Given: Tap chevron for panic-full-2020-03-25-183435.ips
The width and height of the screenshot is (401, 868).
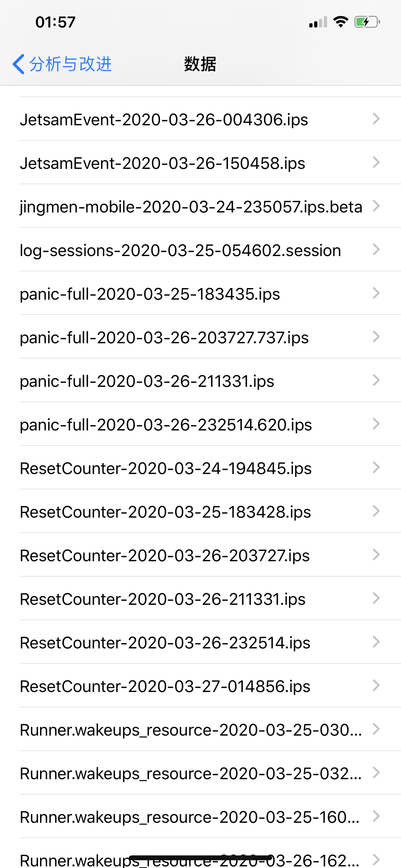Looking at the screenshot, I should (376, 293).
